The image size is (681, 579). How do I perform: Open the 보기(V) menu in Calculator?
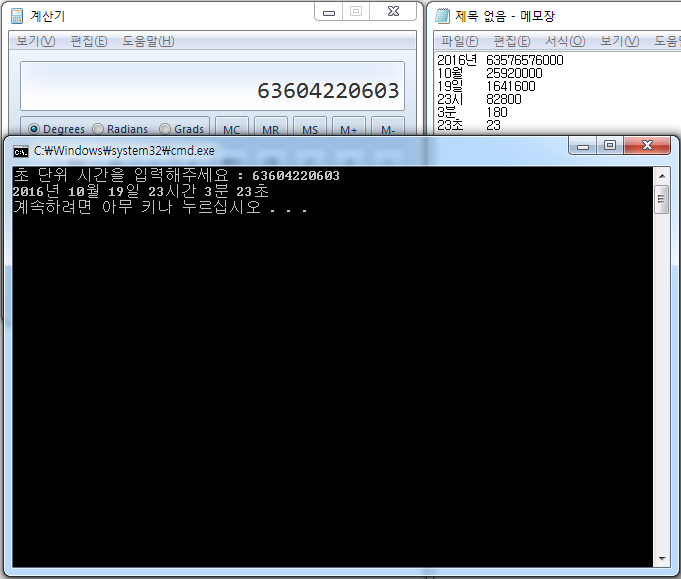coord(36,41)
